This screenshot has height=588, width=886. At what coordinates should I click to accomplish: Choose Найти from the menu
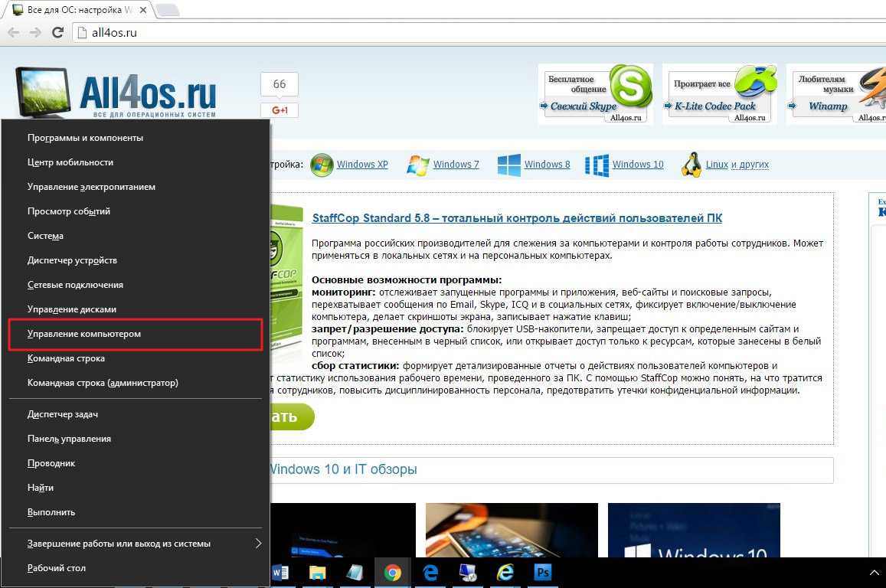[136, 488]
